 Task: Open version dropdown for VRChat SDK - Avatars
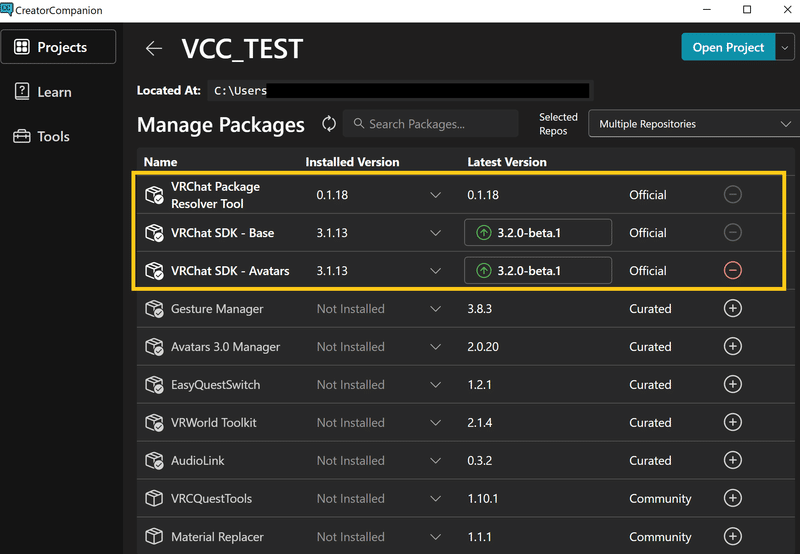click(x=435, y=270)
